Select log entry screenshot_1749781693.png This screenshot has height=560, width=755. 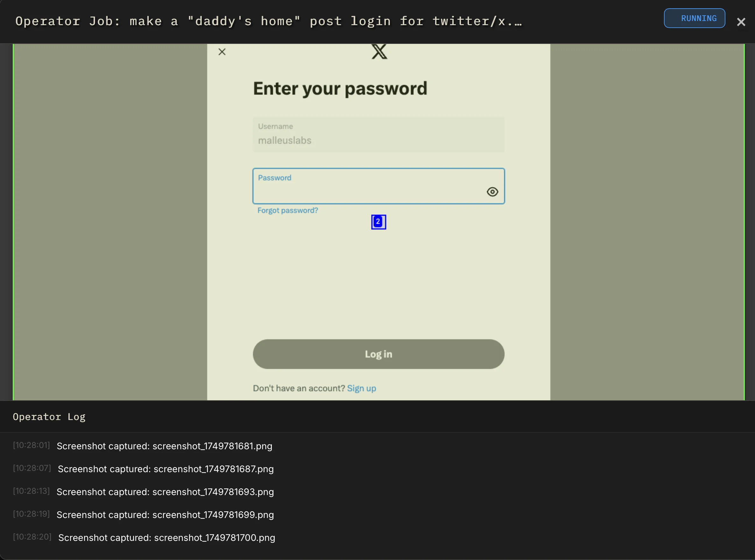tap(165, 492)
